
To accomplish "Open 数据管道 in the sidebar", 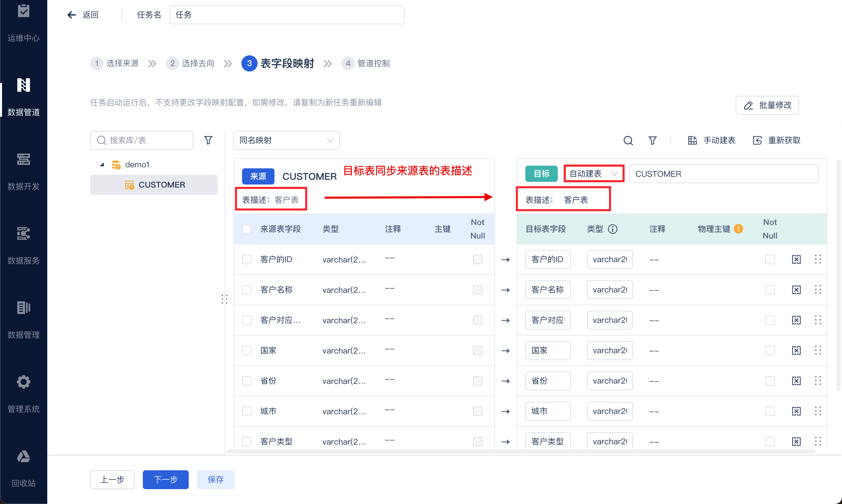I will pos(23,97).
